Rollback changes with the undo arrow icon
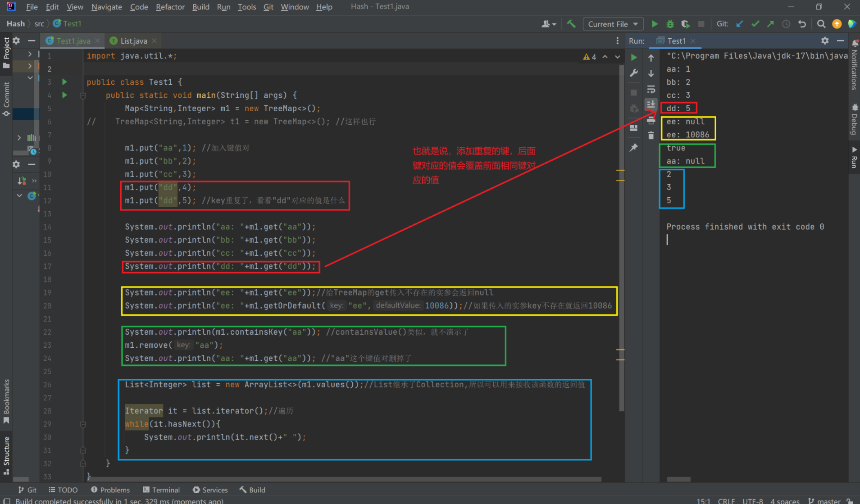This screenshot has height=504, width=860. tap(802, 24)
